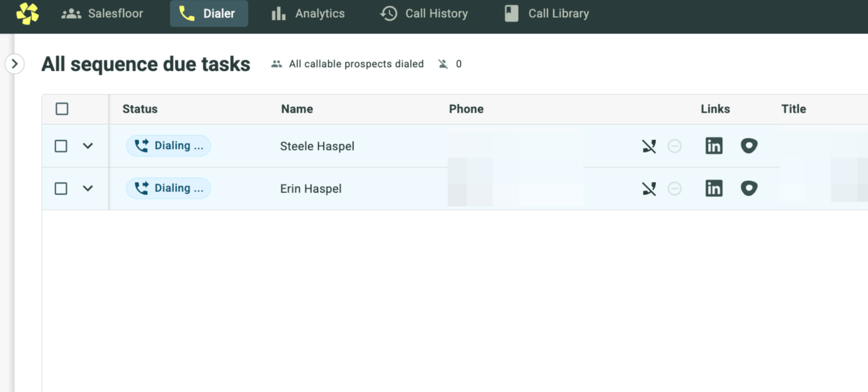The image size is (868, 392).
Task: Open the Call History page
Action: [424, 14]
